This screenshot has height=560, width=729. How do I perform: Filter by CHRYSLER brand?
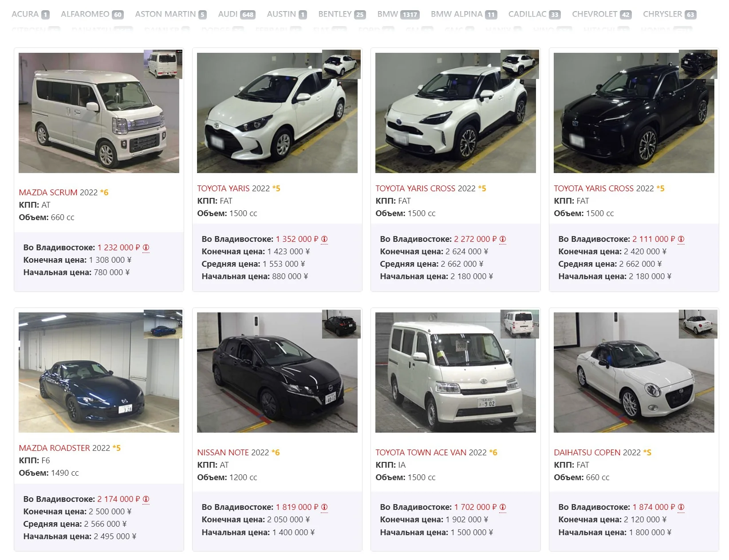(x=670, y=14)
